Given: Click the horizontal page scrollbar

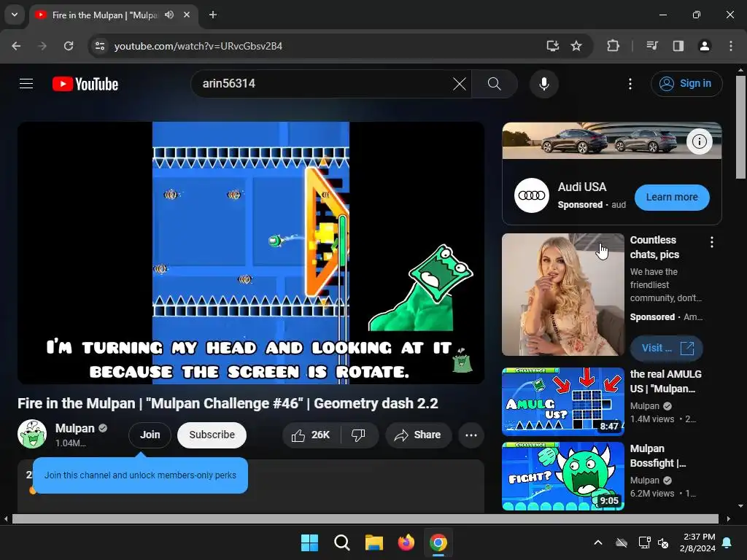Looking at the screenshot, I should pos(365,518).
